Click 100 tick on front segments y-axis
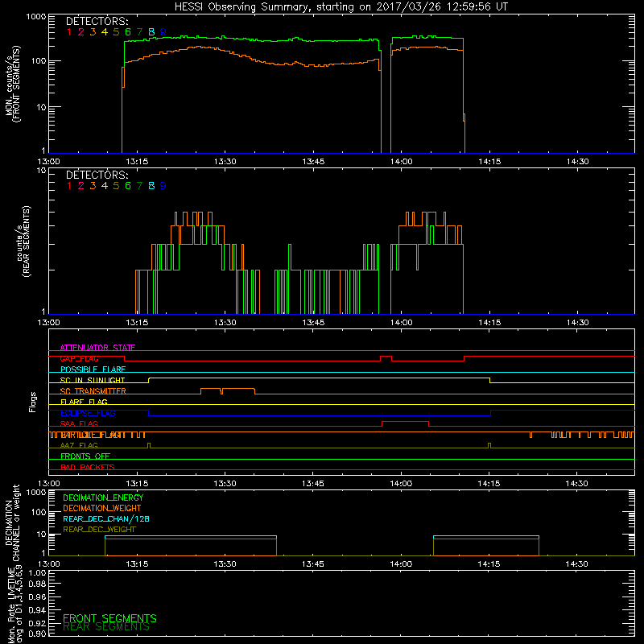This screenshot has width=644, height=644. click(39, 61)
